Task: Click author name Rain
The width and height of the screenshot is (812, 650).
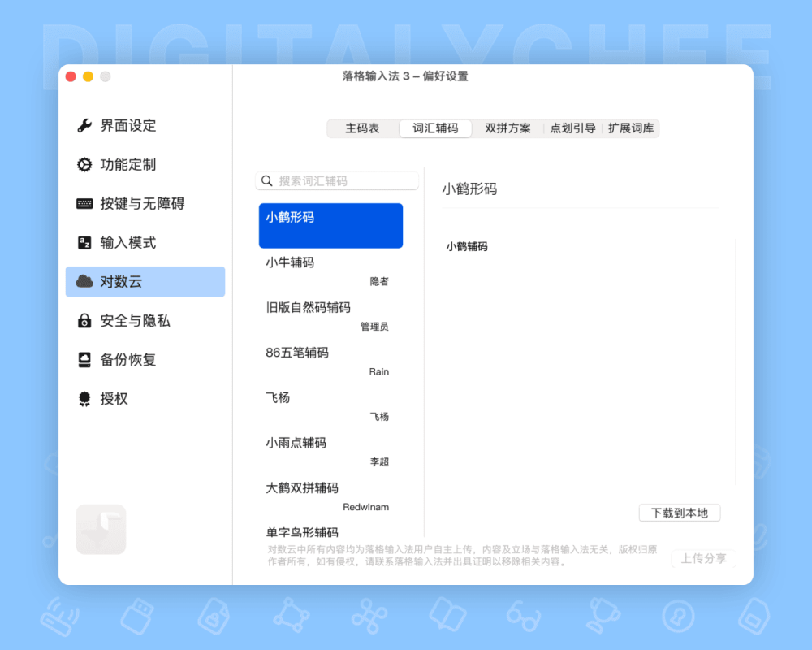Action: [x=379, y=371]
